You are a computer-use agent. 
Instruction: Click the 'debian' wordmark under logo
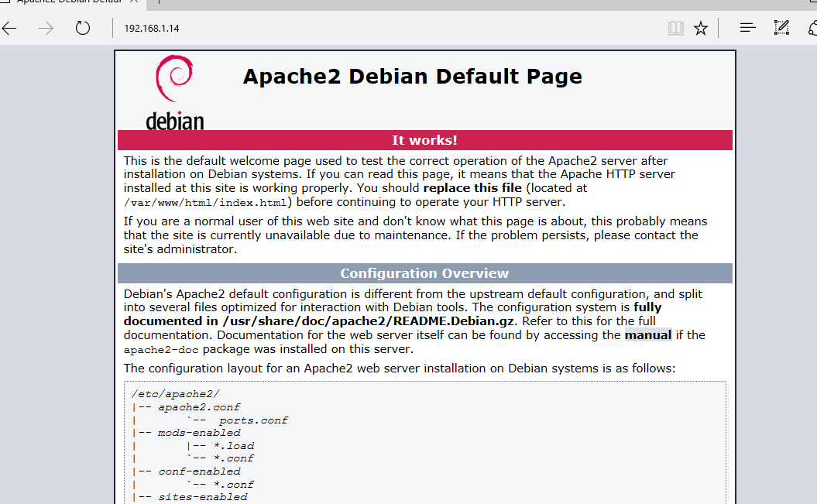174,121
